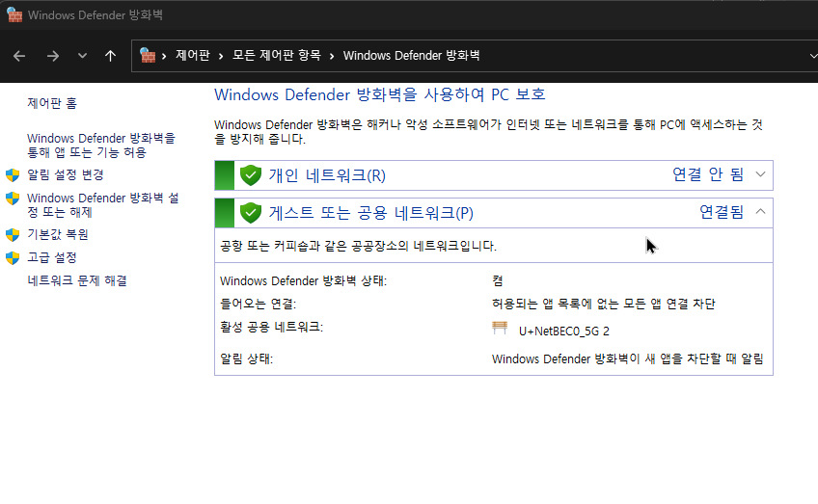The image size is (818, 504).
Task: Click green shield icon for 게스트 또는 공용 네트워크(P)
Action: point(251,213)
